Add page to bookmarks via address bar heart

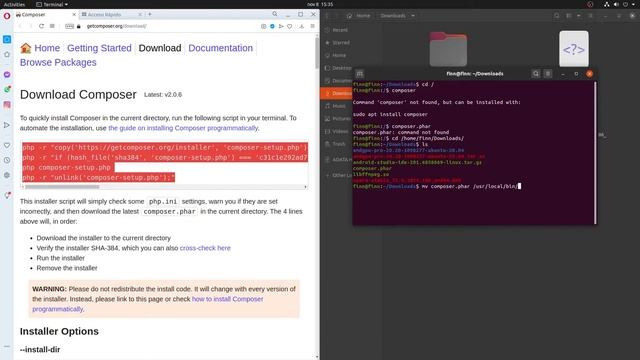click(x=289, y=26)
